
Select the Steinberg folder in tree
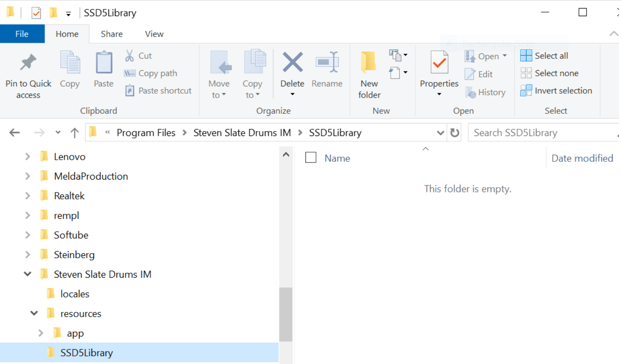coord(74,255)
